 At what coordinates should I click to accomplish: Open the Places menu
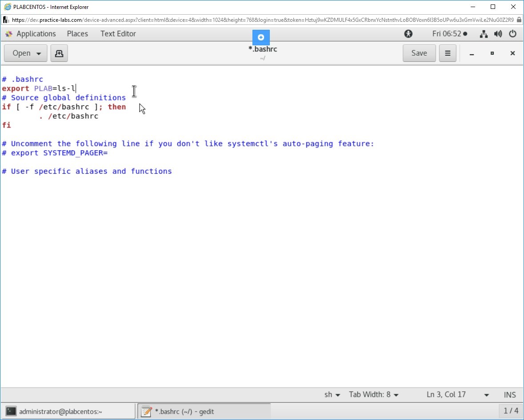click(77, 34)
